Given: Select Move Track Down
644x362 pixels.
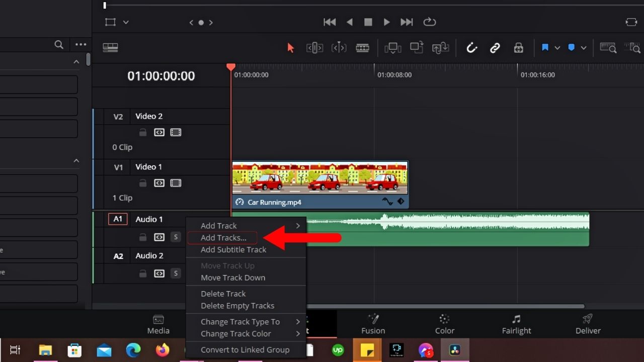Looking at the screenshot, I should (232, 278).
